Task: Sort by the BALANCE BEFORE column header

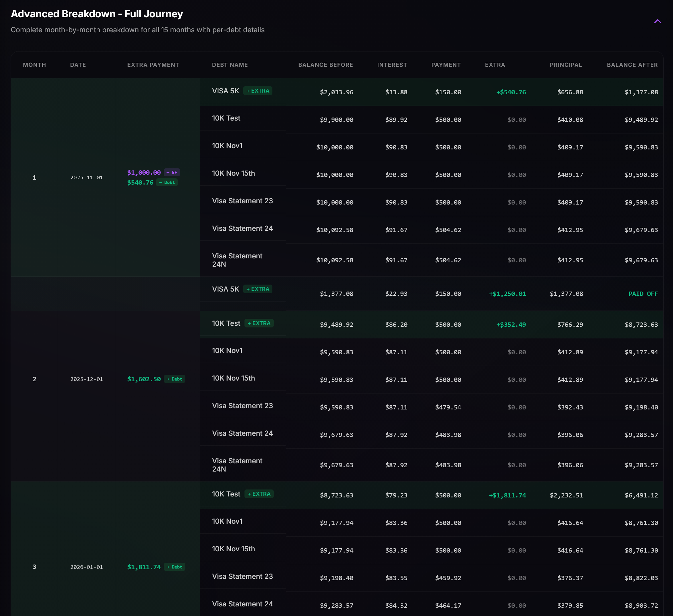Action: (326, 65)
